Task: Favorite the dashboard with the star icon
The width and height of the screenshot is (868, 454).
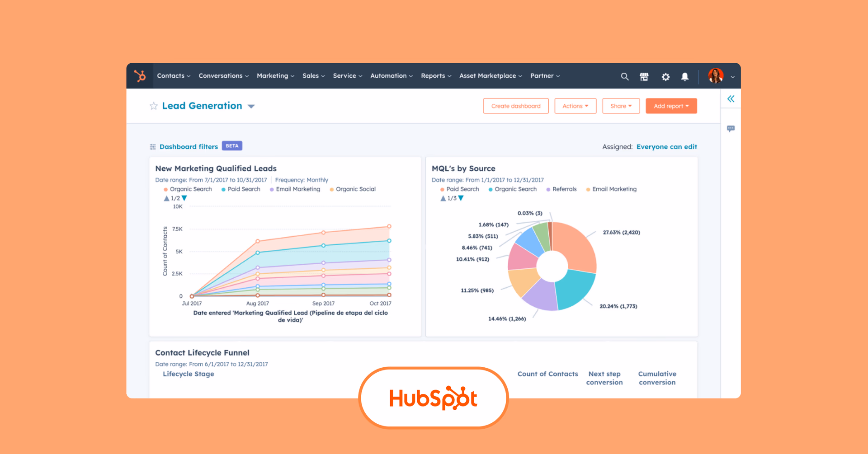Action: point(154,106)
